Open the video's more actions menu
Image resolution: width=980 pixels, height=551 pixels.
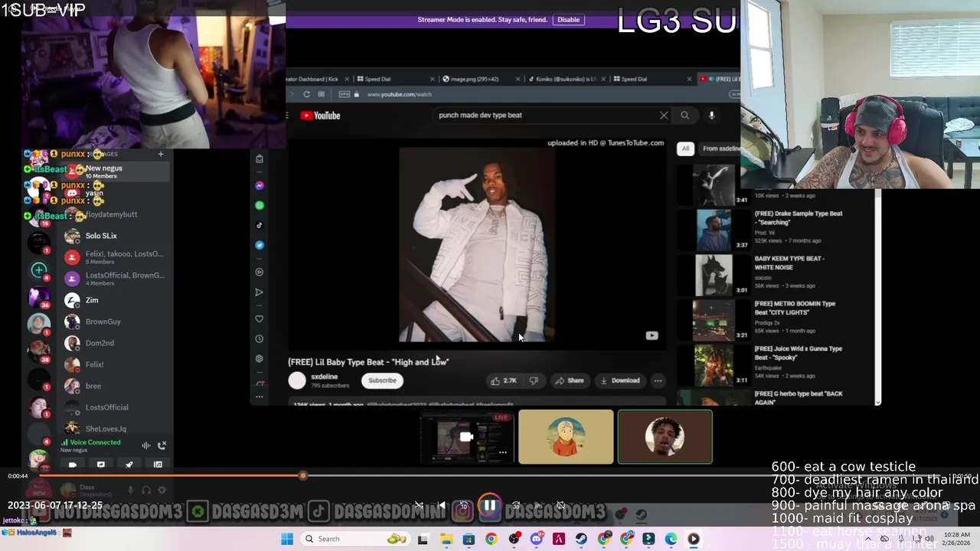coord(658,380)
